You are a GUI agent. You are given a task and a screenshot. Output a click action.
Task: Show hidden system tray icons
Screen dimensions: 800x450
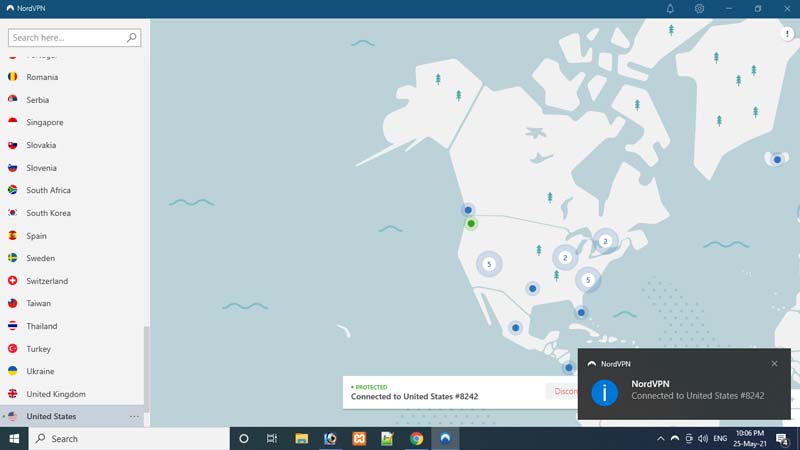tap(660, 439)
